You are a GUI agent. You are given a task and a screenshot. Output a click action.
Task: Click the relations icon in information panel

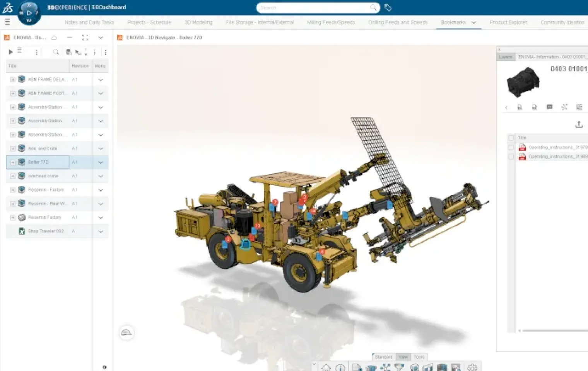pos(564,107)
